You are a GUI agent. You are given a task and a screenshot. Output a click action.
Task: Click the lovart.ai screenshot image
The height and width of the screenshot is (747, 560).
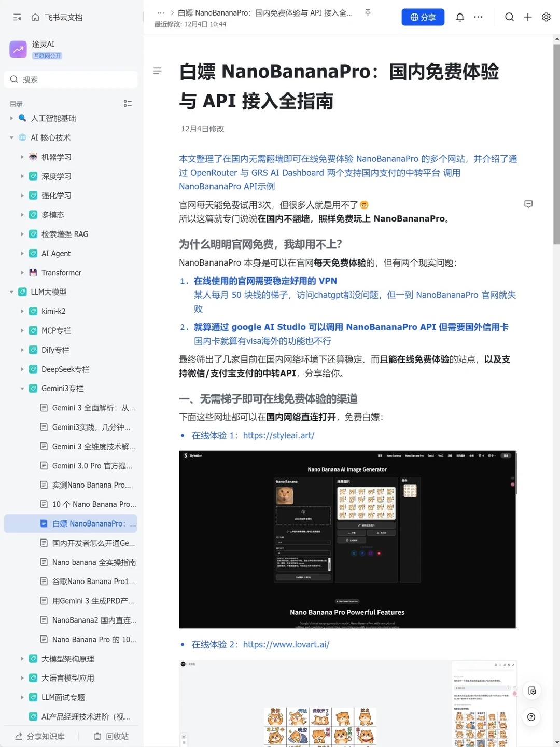click(x=347, y=703)
